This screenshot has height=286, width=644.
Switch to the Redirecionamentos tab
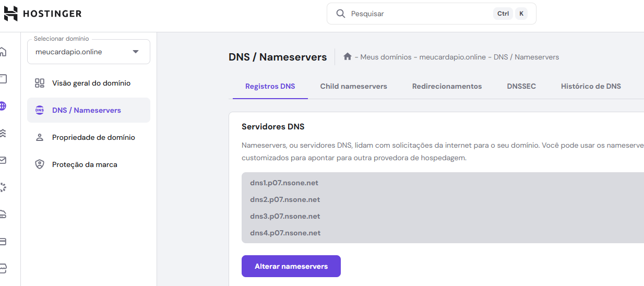pos(447,86)
